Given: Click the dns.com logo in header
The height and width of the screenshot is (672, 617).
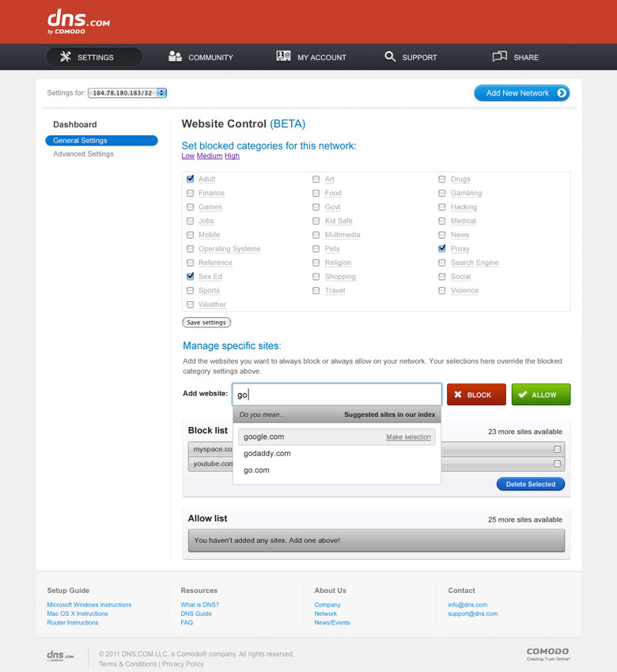Looking at the screenshot, I should coord(78,21).
